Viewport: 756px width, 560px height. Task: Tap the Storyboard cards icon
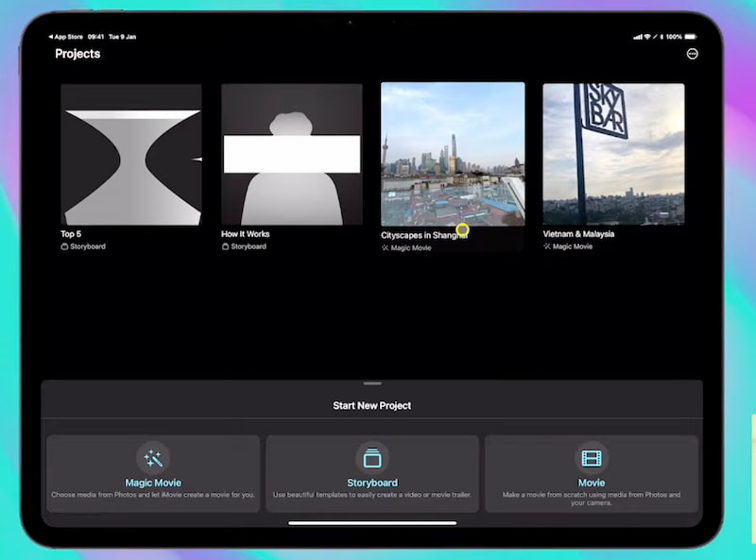tap(372, 458)
